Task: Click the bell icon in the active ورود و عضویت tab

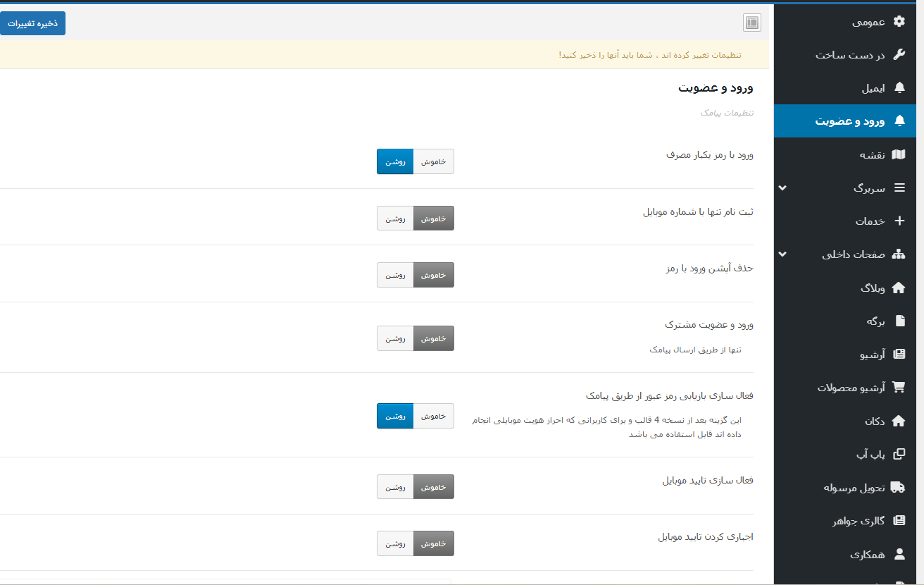Action: (x=899, y=121)
